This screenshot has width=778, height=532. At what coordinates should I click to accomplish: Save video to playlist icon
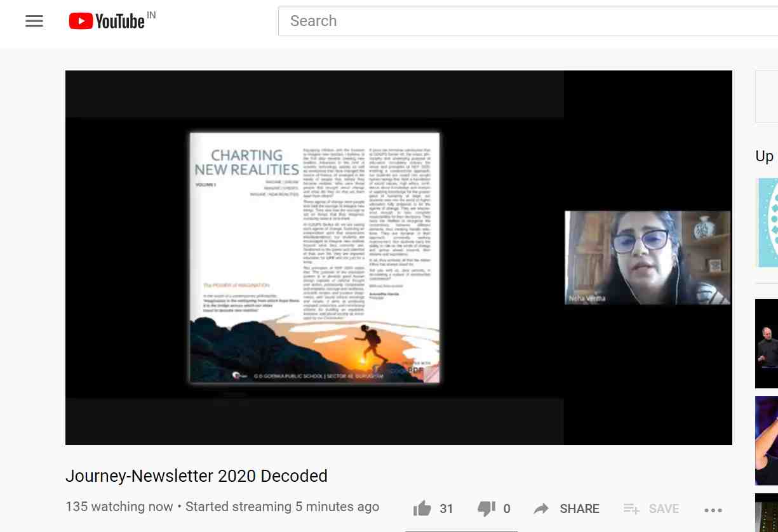tap(631, 509)
